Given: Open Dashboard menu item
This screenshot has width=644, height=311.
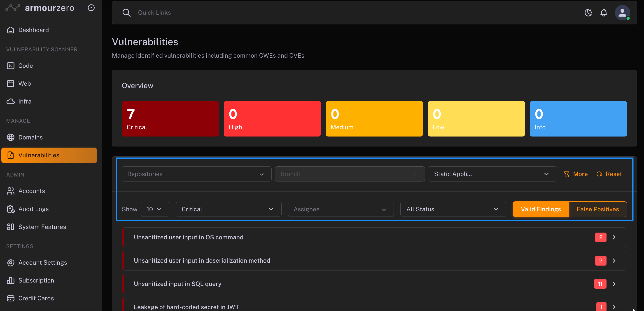Looking at the screenshot, I should click(33, 30).
